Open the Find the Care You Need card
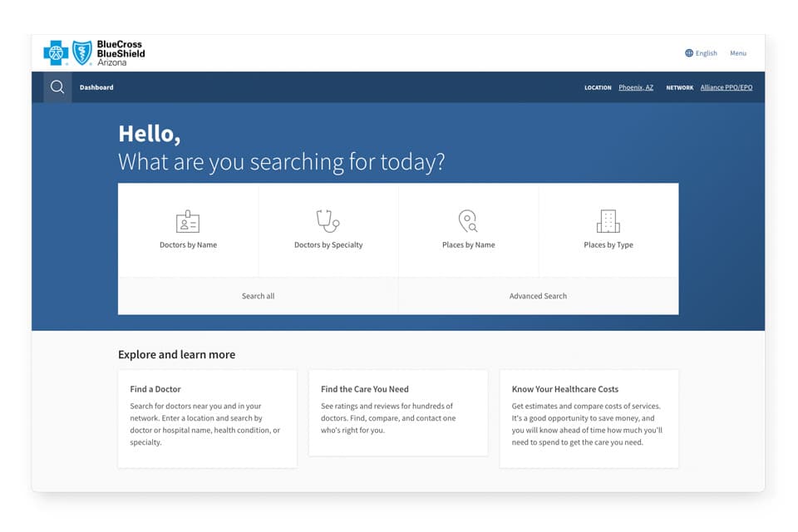 [x=397, y=412]
